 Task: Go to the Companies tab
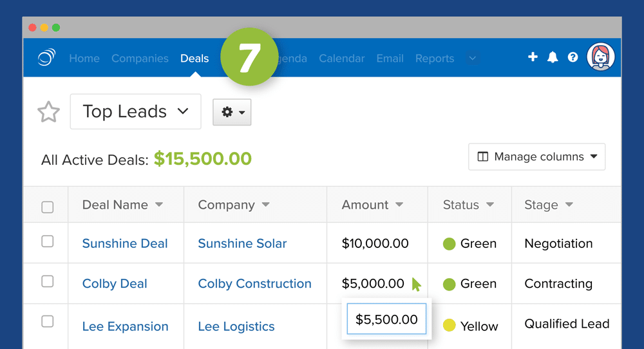[x=140, y=59]
